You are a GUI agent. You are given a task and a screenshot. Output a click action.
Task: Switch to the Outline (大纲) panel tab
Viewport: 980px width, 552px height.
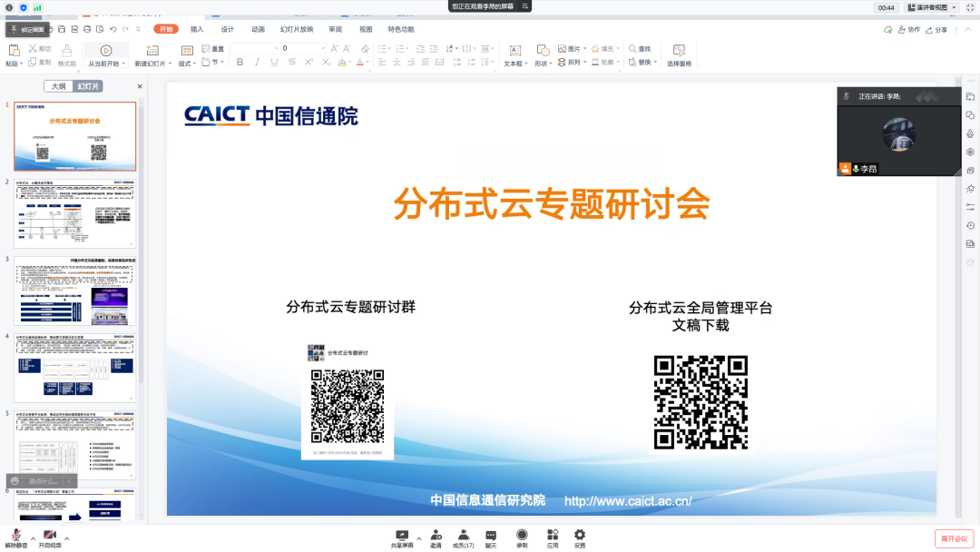click(59, 86)
